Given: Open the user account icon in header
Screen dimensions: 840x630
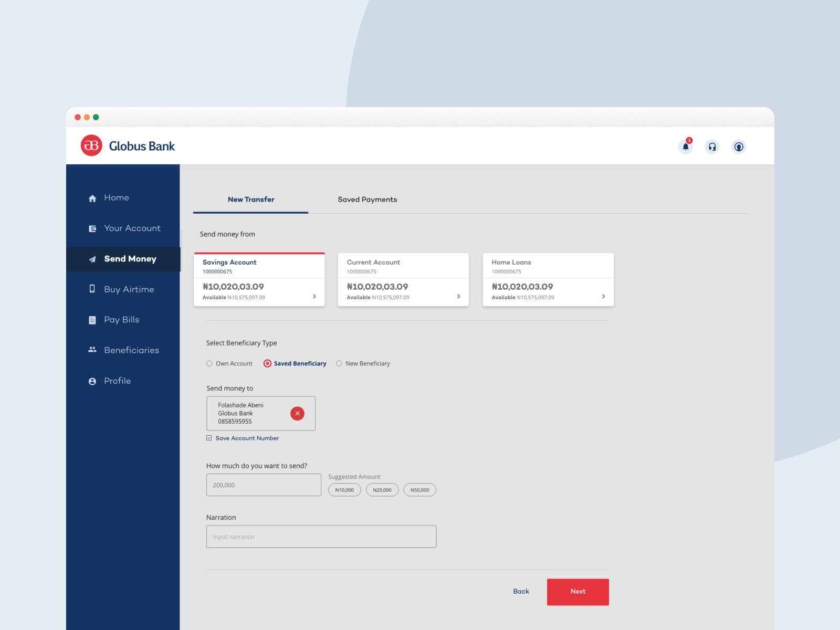Looking at the screenshot, I should tap(738, 147).
